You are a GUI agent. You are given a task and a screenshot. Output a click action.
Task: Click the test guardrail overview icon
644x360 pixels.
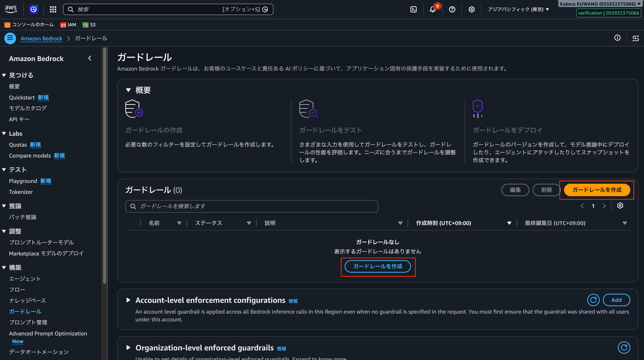(308, 109)
